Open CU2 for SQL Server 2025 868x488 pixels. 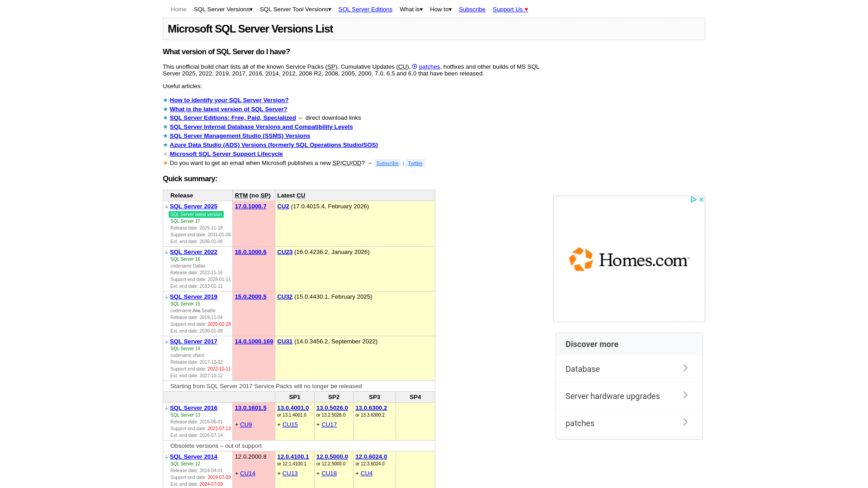point(283,206)
